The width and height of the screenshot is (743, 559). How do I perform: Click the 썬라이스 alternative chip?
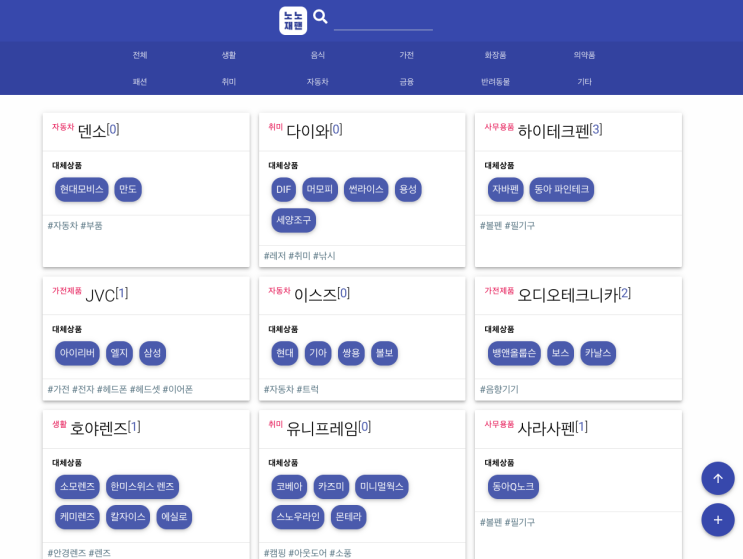point(366,189)
